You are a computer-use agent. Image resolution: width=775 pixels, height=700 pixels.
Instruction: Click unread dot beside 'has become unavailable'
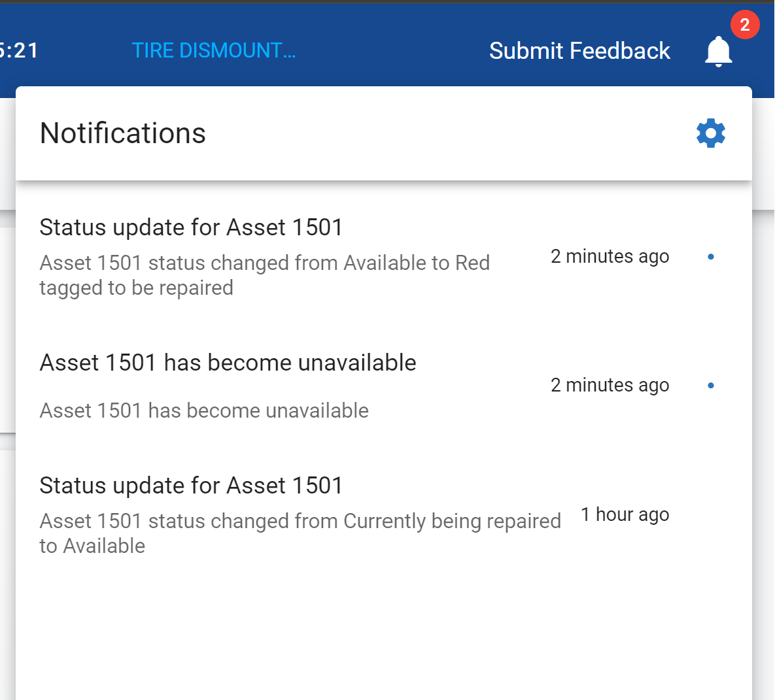711,386
